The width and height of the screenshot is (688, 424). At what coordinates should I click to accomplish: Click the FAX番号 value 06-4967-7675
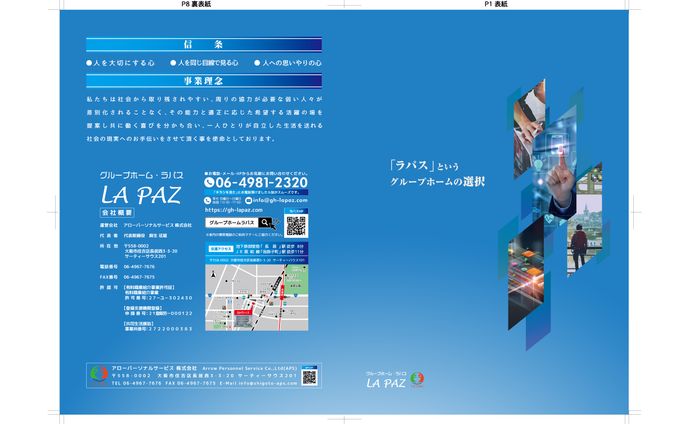[x=139, y=277]
